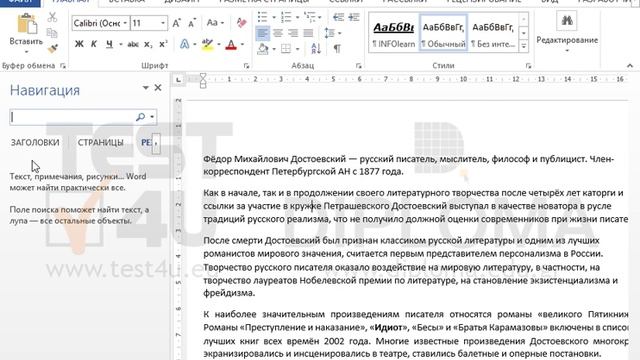Apply text effects with outlined A icon
The height and width of the screenshot is (360, 640).
pos(184,44)
